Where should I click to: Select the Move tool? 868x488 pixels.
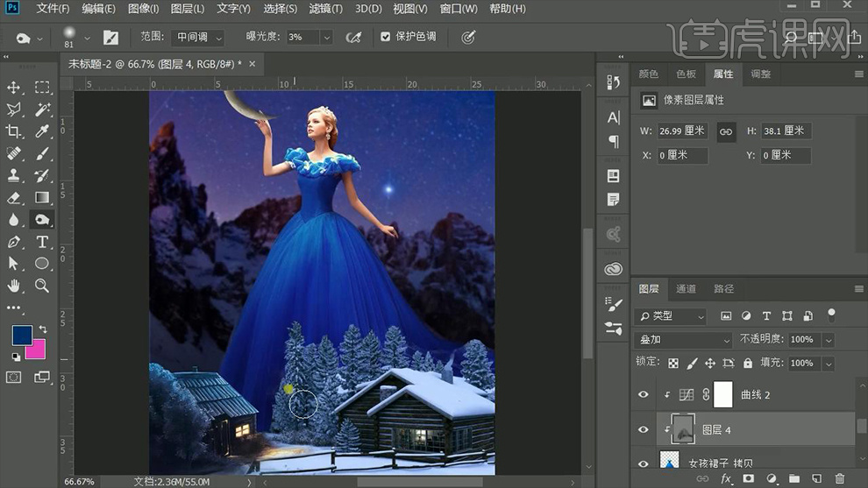point(14,88)
